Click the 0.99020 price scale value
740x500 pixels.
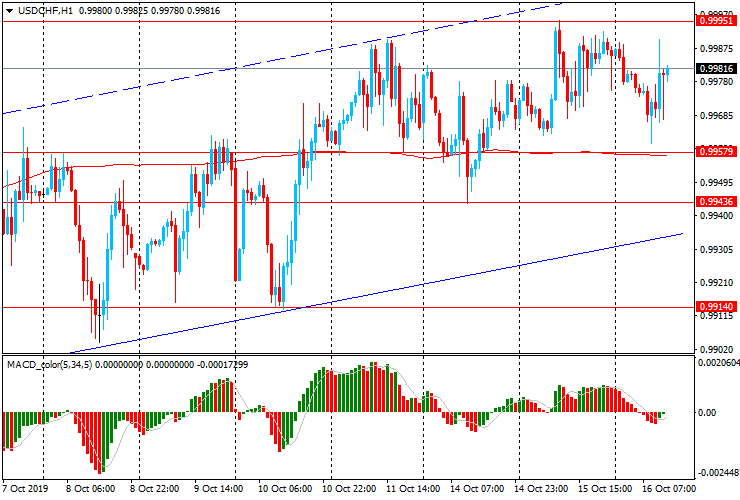[x=717, y=350]
